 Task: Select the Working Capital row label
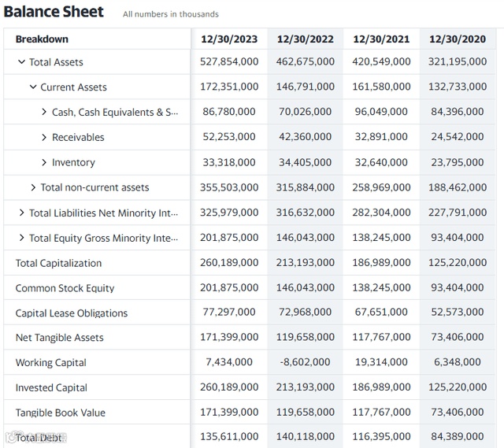point(51,363)
